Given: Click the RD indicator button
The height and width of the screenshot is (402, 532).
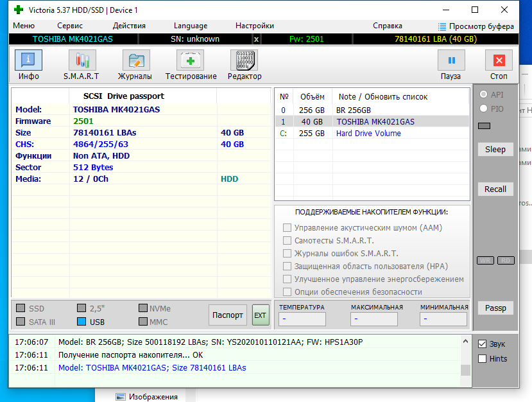Looking at the screenshot, I should [506, 261].
